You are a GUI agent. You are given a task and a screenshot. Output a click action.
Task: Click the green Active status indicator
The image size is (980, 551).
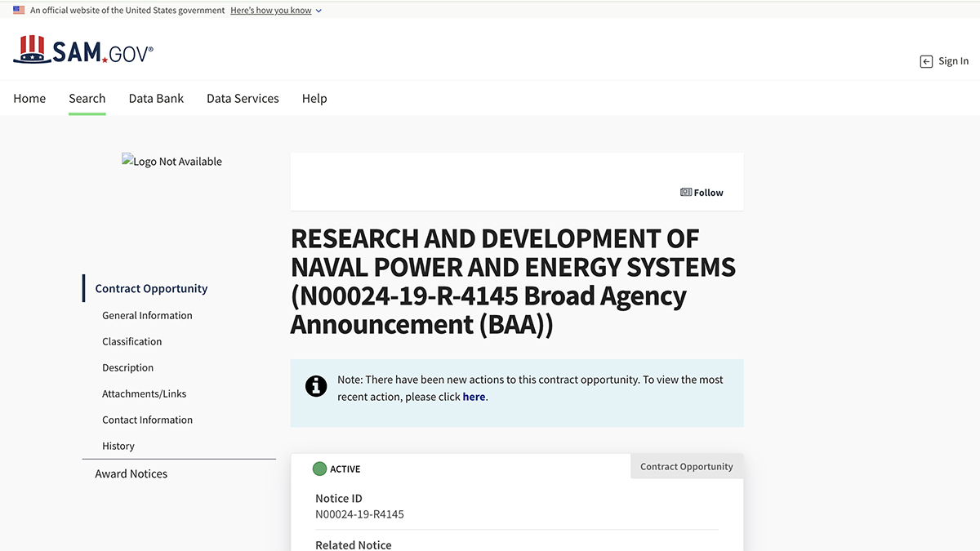coord(319,469)
